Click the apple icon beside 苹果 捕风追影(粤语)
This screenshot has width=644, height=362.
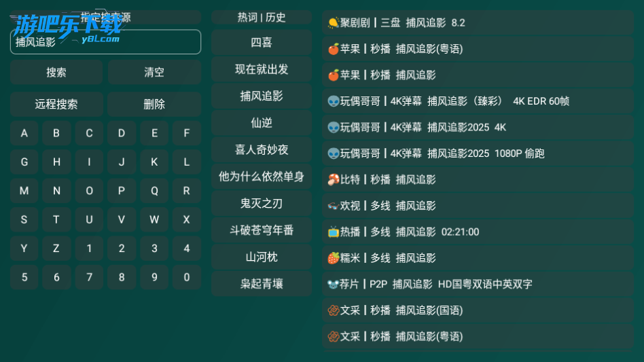coord(333,49)
